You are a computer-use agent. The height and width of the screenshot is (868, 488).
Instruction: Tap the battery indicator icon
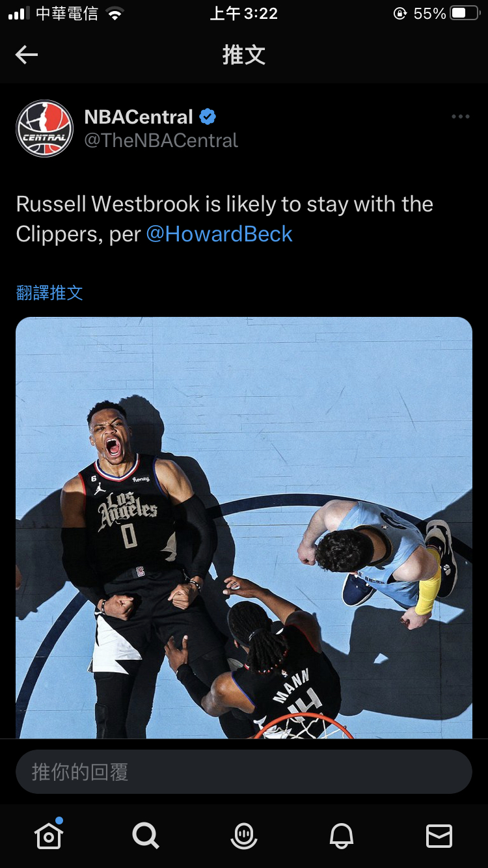pos(465,14)
